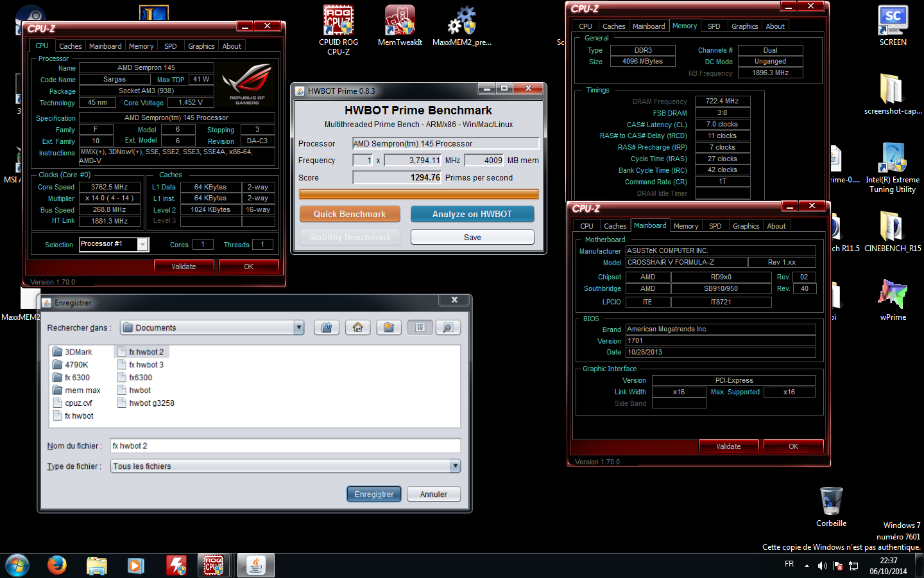The width and height of the screenshot is (924, 578).
Task: Click OK in bottom-right CPU-Z window
Action: [x=793, y=446]
